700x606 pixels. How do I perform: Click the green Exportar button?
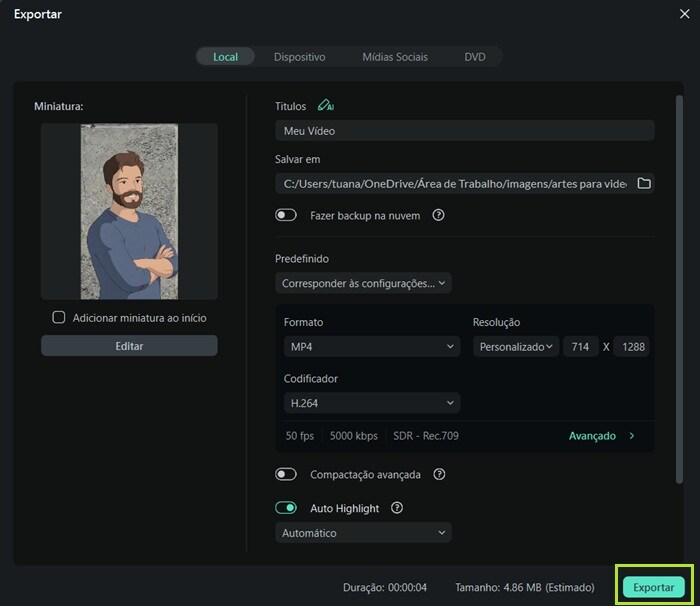tap(654, 587)
